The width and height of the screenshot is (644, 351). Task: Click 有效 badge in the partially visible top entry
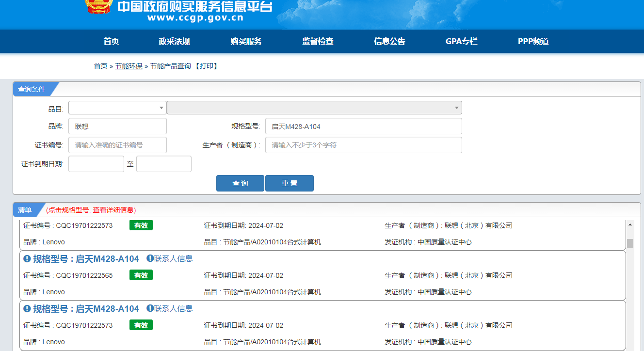tap(141, 225)
